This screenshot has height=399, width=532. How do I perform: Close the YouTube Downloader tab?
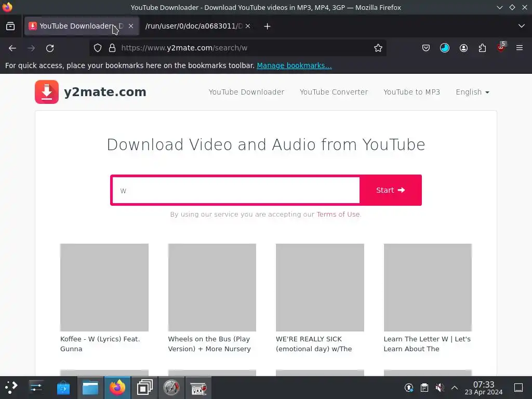click(x=131, y=26)
